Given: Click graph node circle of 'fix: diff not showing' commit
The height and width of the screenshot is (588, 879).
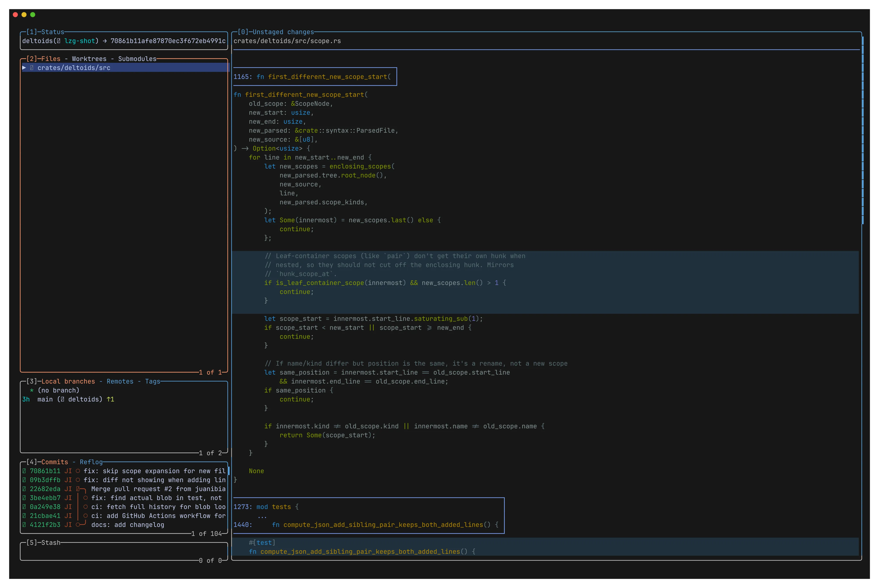Looking at the screenshot, I should pos(78,480).
